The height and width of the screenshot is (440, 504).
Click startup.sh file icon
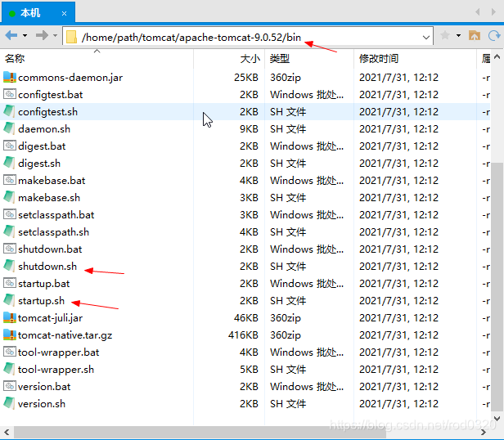click(x=10, y=300)
